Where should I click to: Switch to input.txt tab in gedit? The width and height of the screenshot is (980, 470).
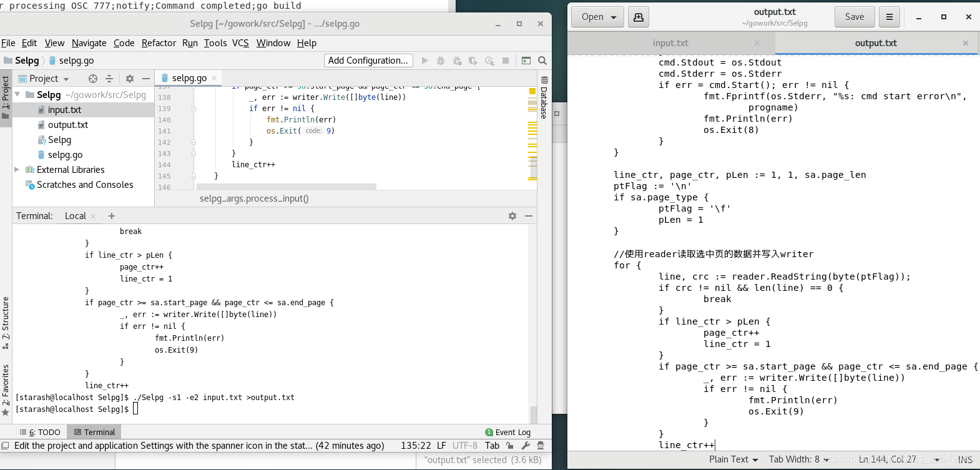pyautogui.click(x=670, y=43)
